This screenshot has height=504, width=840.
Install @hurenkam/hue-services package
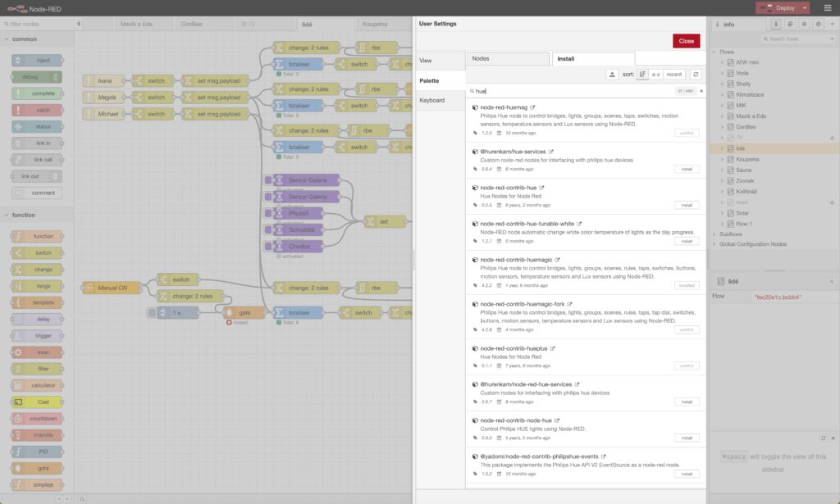[x=687, y=169]
